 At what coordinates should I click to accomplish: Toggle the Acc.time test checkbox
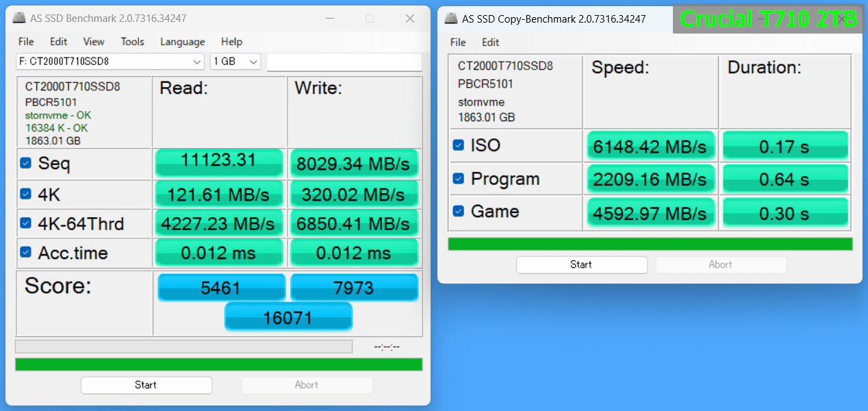coord(25,252)
